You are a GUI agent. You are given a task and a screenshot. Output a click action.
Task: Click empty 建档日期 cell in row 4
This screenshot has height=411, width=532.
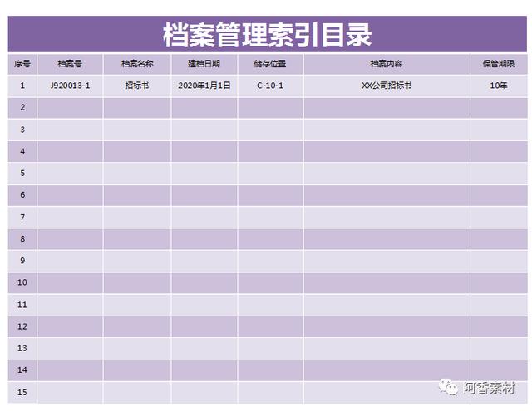204,151
